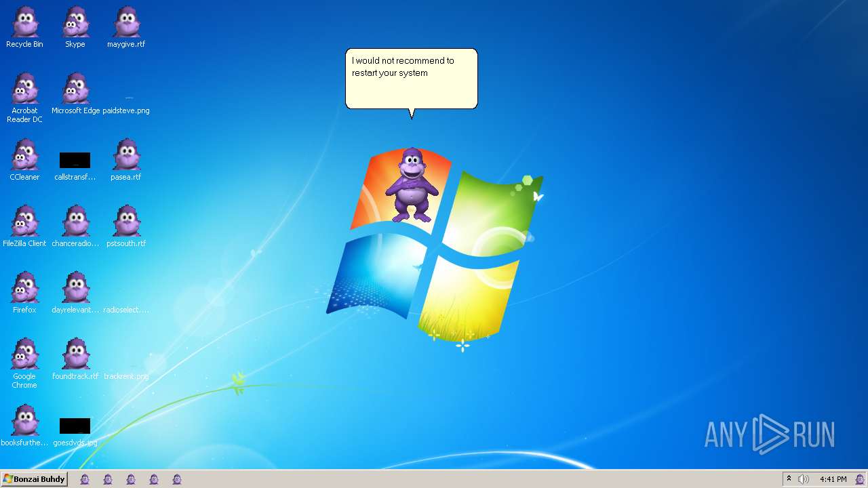The width and height of the screenshot is (868, 488).
Task: Select the FileZilla Client shortcut
Action: point(24,227)
